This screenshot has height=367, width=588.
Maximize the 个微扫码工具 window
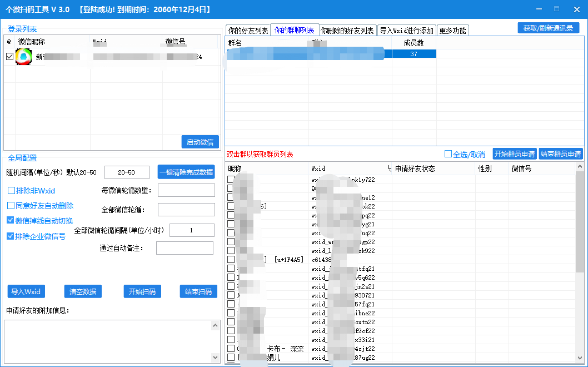coord(556,9)
